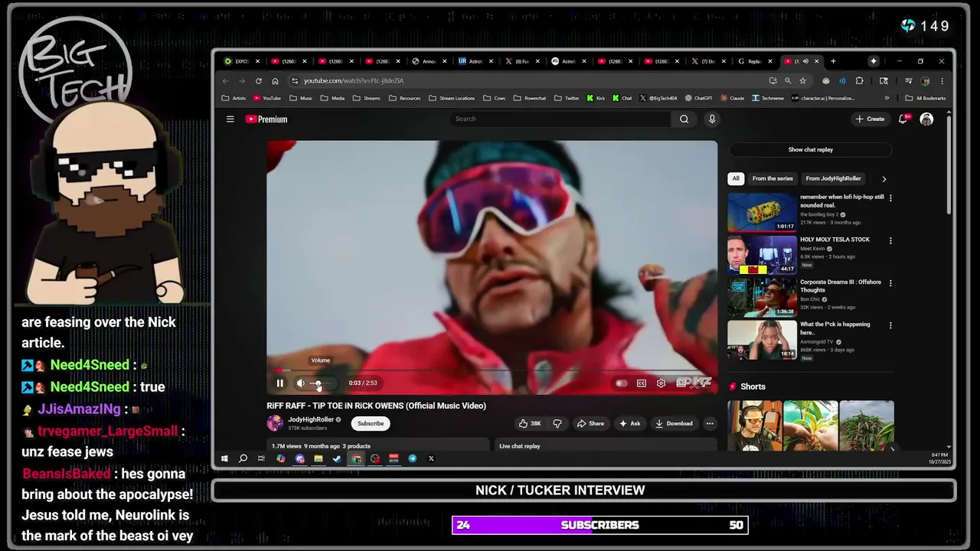
Task: Open options for the HOLY MOLY TESLA STOCK video
Action: pos(890,240)
